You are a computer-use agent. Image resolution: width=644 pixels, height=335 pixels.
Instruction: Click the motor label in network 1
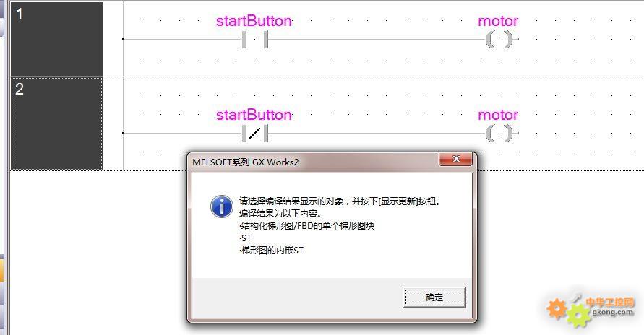[498, 22]
